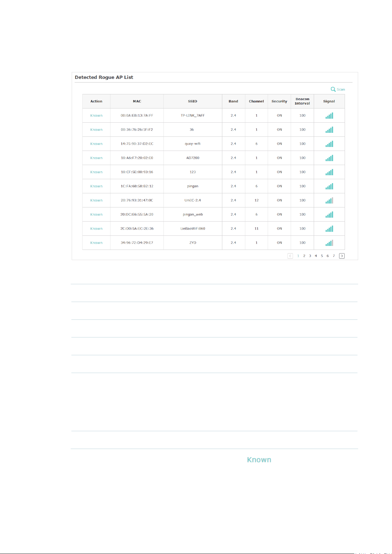The height and width of the screenshot is (554, 392).
Task: Select MAC 18:CF:5E:00:93:16
Action: 137,172
